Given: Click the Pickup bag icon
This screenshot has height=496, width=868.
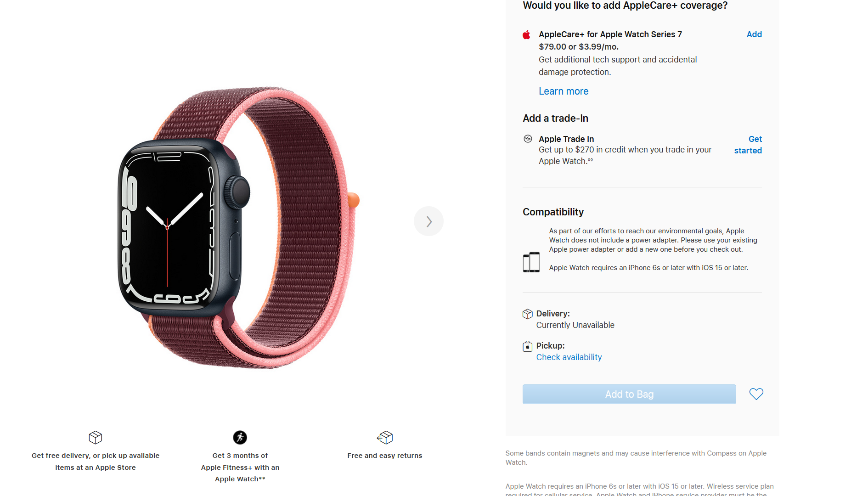Looking at the screenshot, I should click(x=528, y=346).
